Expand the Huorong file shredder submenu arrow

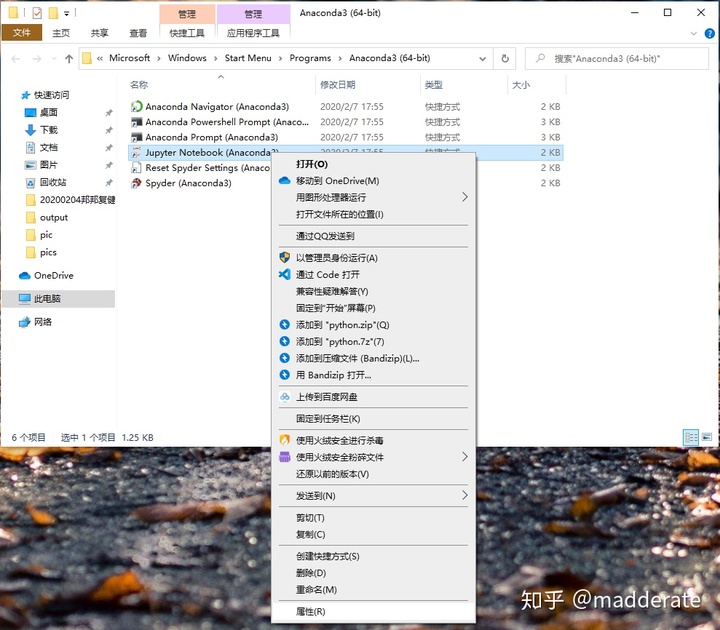pyautogui.click(x=465, y=457)
